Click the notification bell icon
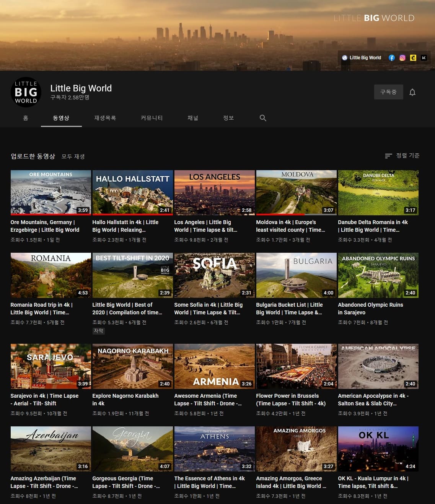This screenshot has height=504, width=435. coord(412,92)
